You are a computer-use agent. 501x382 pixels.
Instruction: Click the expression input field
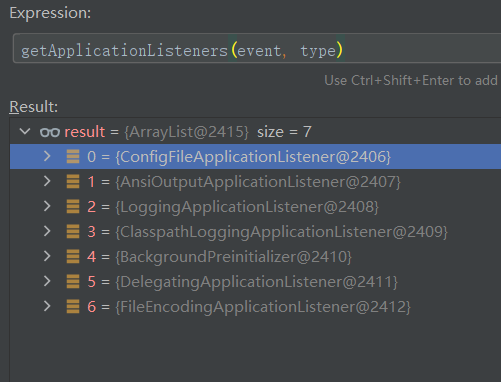coord(257,48)
